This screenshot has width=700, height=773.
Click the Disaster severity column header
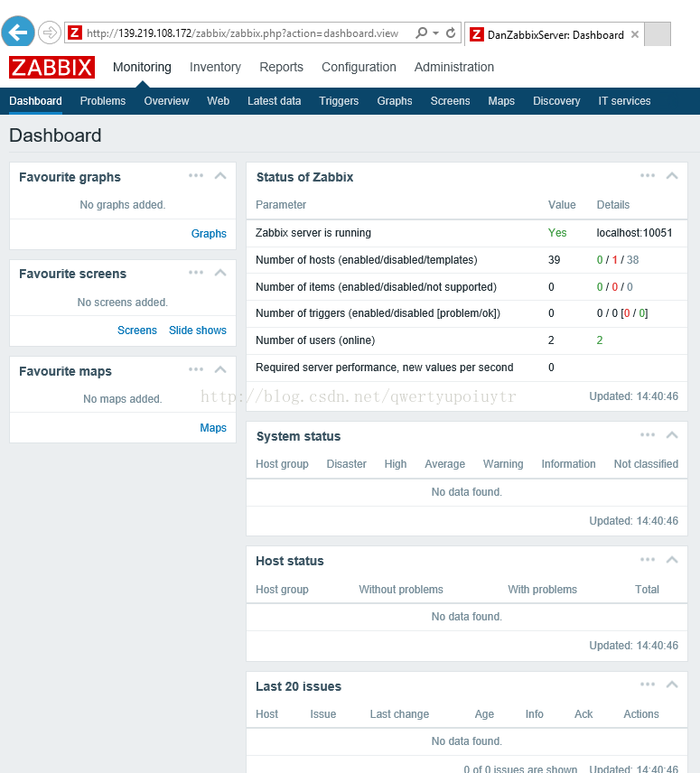[x=347, y=464]
